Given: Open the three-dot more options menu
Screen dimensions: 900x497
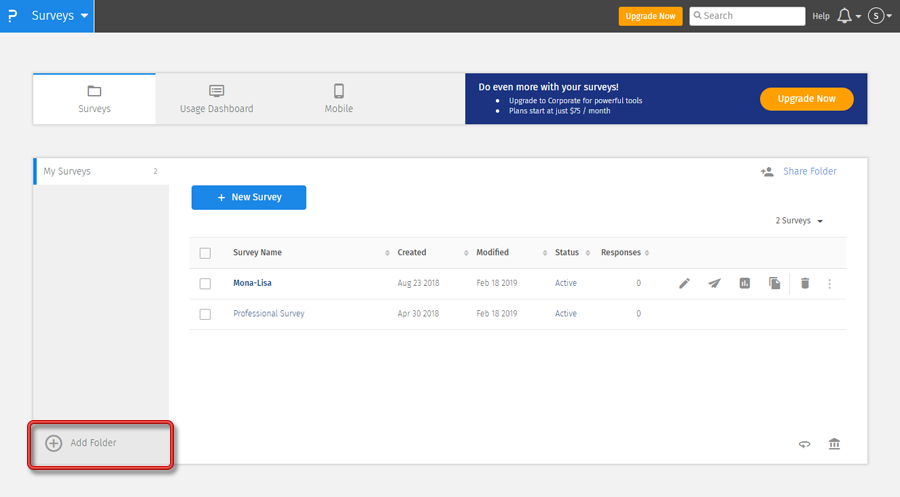Looking at the screenshot, I should tap(829, 284).
